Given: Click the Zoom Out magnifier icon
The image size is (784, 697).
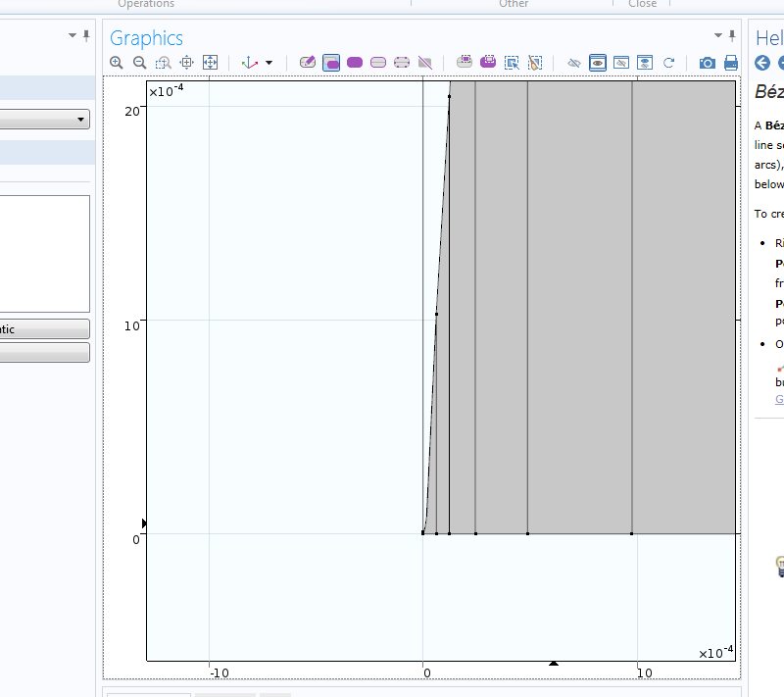Looking at the screenshot, I should [x=140, y=63].
